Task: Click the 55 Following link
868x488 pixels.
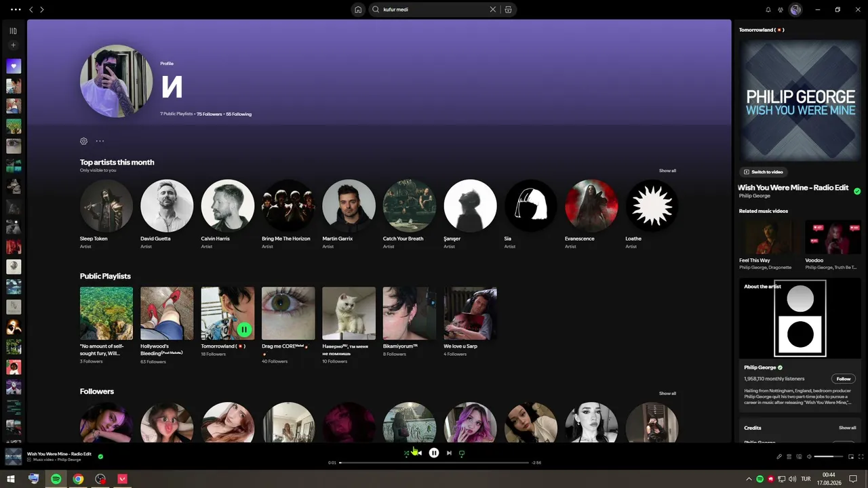Action: point(239,114)
